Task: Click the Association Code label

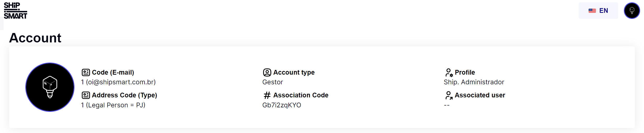Action: point(301,95)
